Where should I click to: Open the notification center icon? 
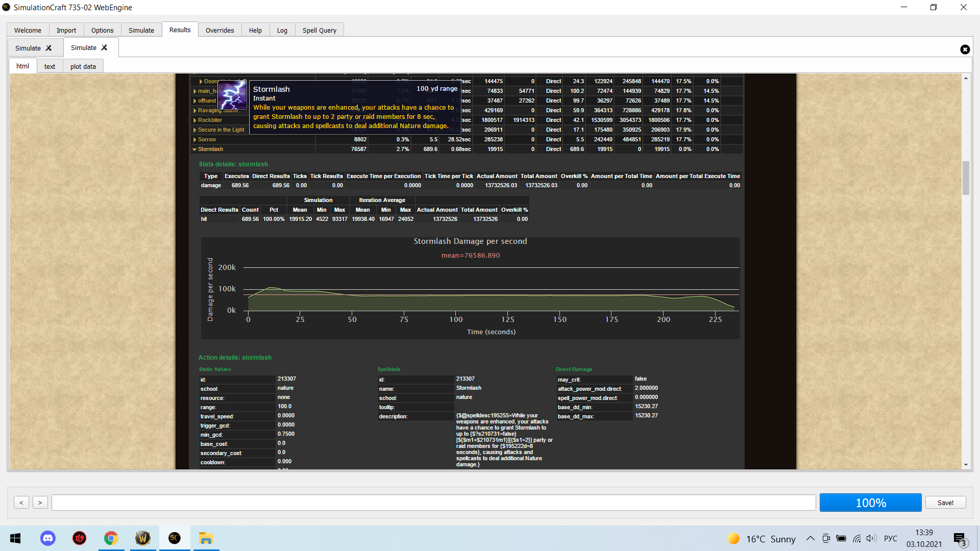tap(960, 539)
